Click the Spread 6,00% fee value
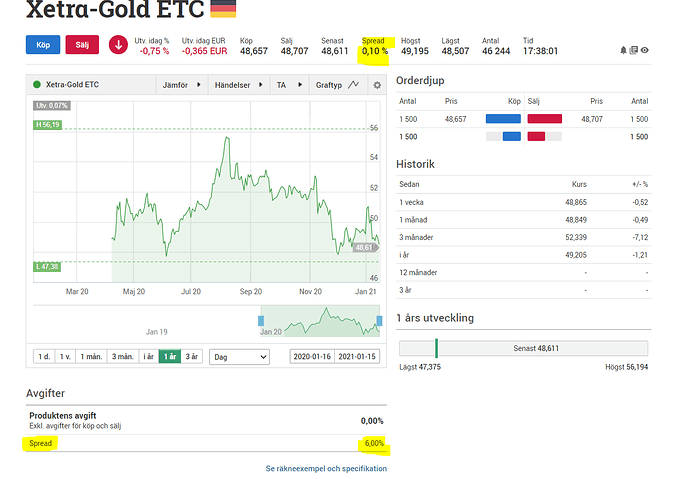 pyautogui.click(x=374, y=443)
